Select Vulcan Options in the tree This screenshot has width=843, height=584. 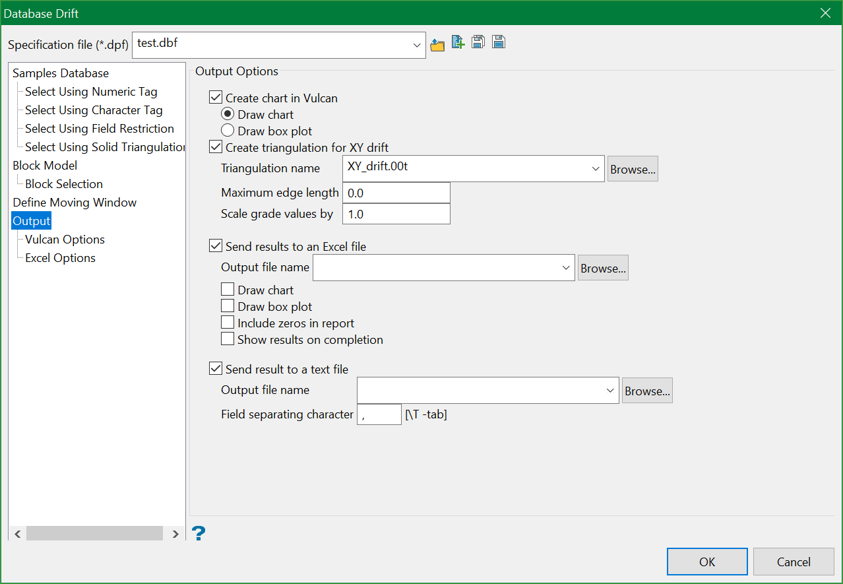[65, 239]
